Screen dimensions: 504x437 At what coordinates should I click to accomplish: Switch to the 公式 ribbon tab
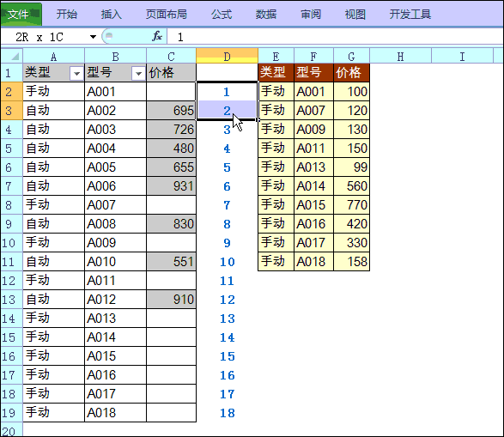click(222, 14)
